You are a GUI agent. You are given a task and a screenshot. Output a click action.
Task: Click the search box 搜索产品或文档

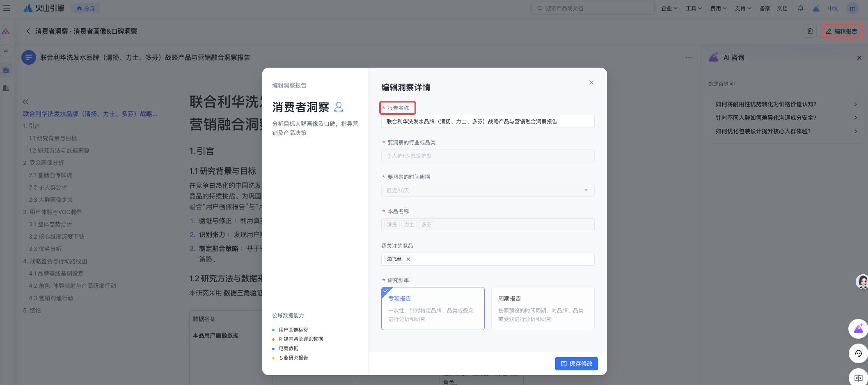coord(593,8)
